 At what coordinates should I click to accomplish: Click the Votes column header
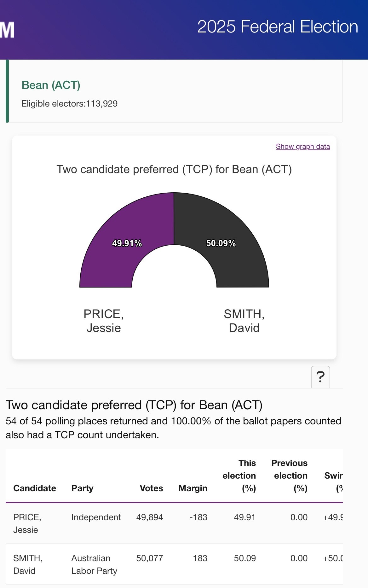pos(151,488)
